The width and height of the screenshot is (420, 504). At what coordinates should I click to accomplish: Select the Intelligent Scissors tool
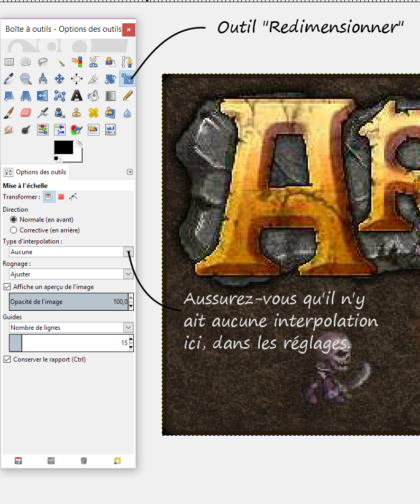[x=94, y=62]
